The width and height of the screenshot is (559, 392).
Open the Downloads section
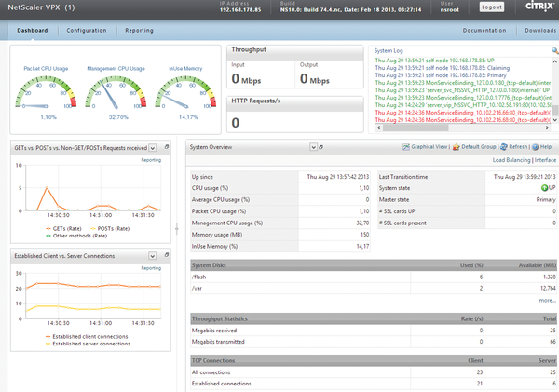540,31
